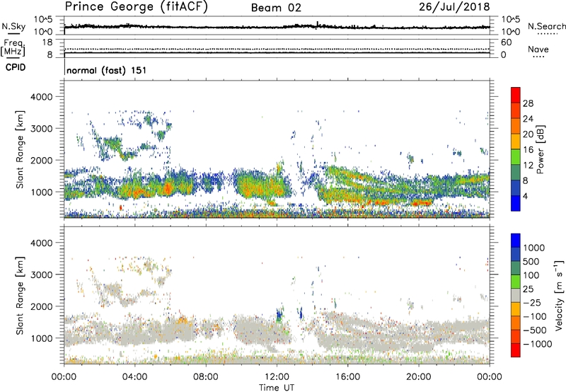Click the '04:00' time tick label
The height and width of the screenshot is (392, 566).
tap(134, 377)
